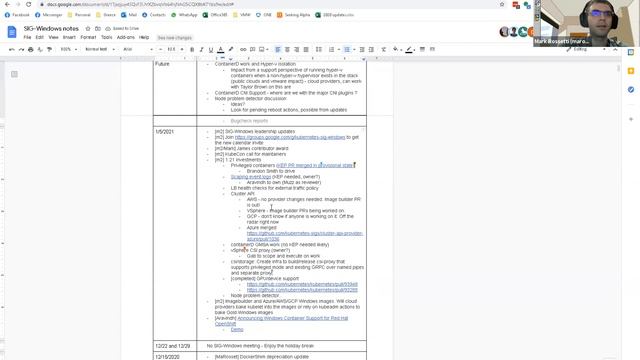The width and height of the screenshot is (640, 360).
Task: Click the Increase indent icon
Action: click(x=371, y=49)
